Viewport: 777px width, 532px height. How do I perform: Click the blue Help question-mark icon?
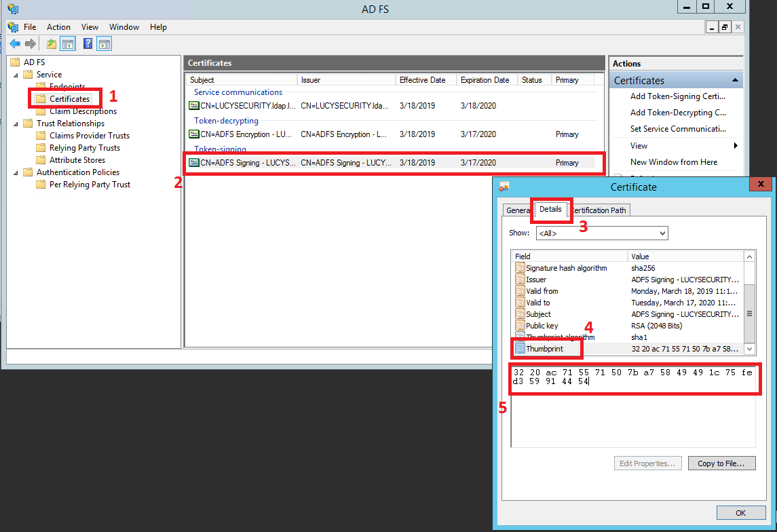click(88, 43)
